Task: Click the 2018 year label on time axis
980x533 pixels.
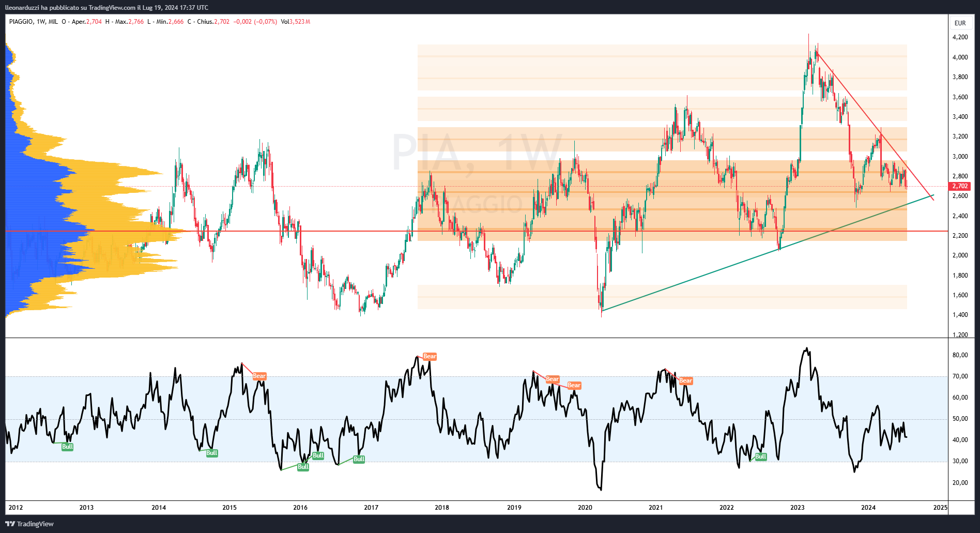Action: tap(442, 508)
